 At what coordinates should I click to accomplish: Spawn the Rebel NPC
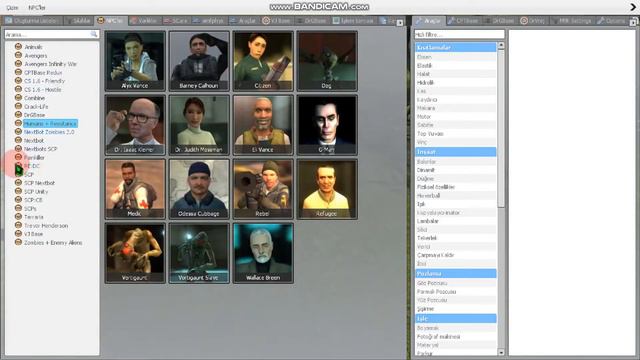pos(263,189)
